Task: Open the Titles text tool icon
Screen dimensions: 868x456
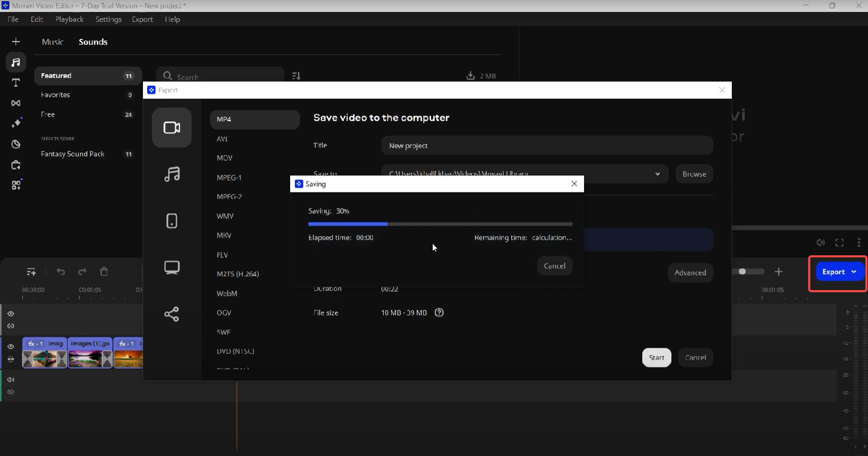Action: point(16,83)
